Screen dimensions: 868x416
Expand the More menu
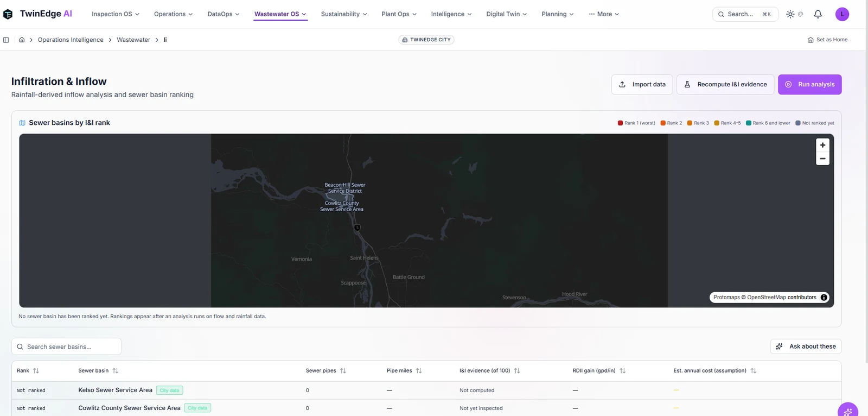604,14
